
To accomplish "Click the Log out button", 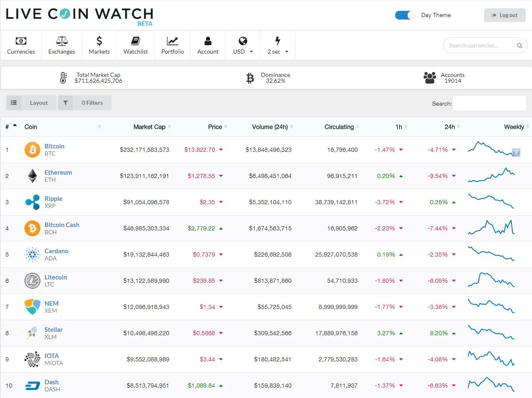I will [x=505, y=15].
